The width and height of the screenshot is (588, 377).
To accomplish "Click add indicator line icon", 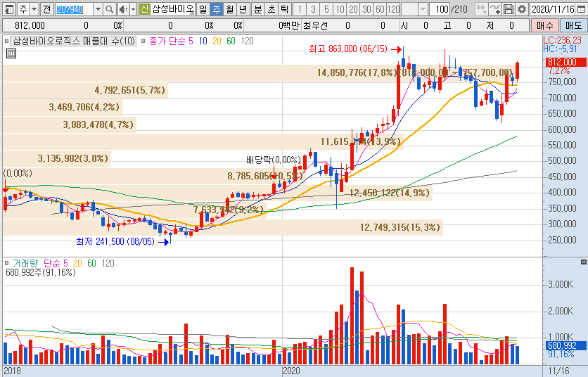I will [495, 9].
